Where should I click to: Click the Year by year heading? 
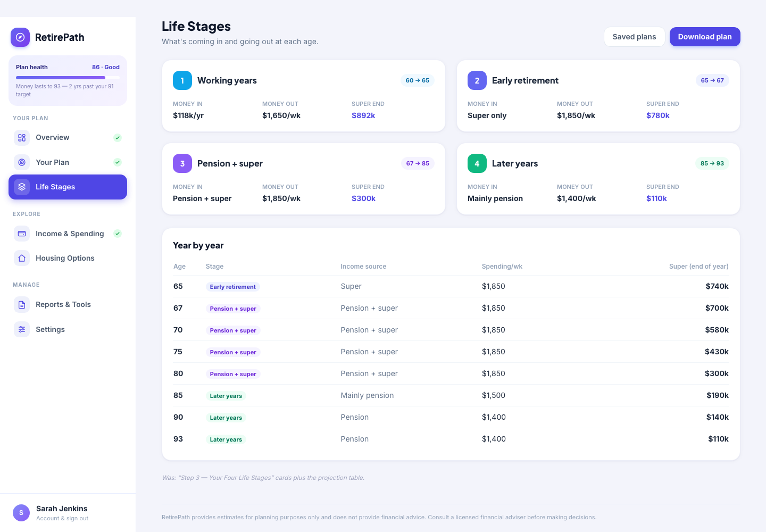point(198,245)
